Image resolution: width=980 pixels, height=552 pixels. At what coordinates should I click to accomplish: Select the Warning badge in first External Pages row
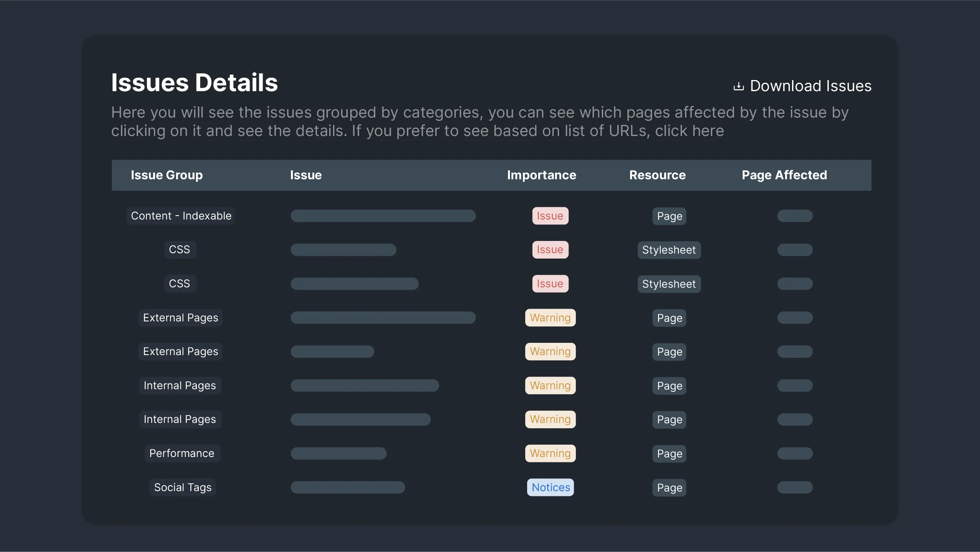click(550, 318)
